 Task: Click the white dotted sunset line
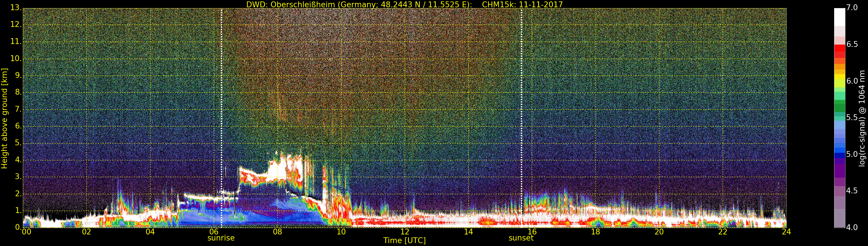[x=521, y=101]
